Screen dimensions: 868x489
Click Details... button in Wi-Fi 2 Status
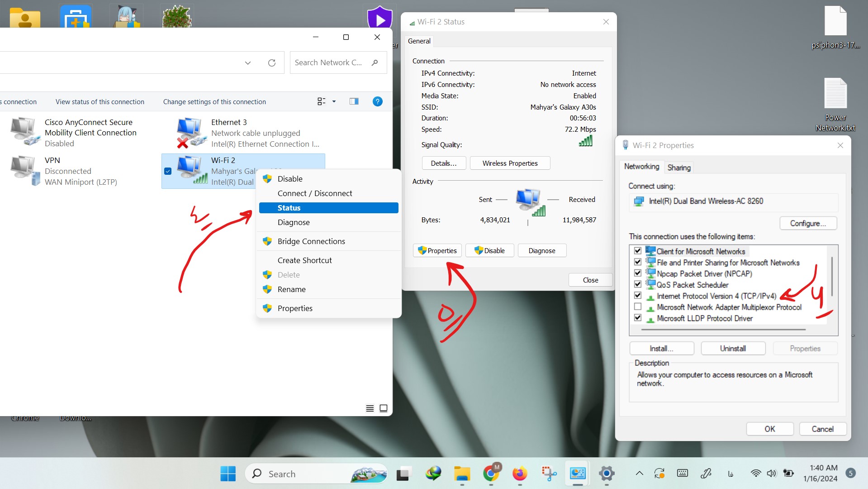(x=444, y=163)
